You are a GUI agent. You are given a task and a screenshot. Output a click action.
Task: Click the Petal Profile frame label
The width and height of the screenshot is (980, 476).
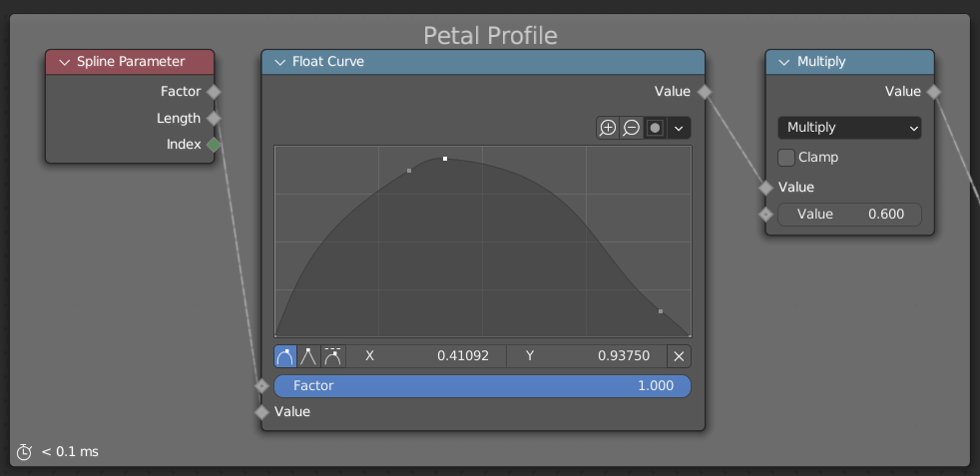click(x=490, y=36)
